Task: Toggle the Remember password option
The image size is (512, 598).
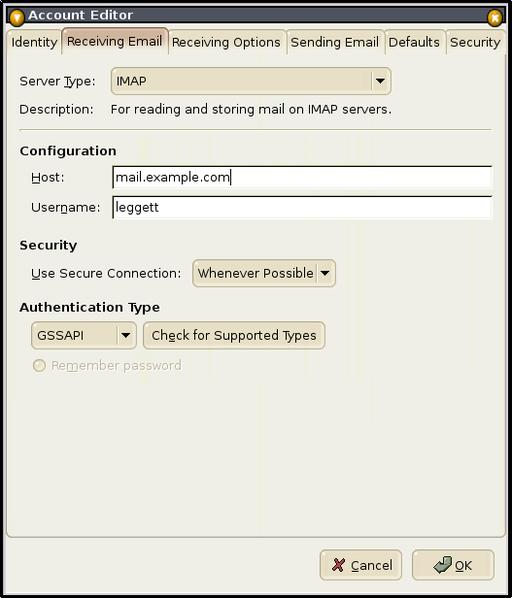Action: click(39, 365)
